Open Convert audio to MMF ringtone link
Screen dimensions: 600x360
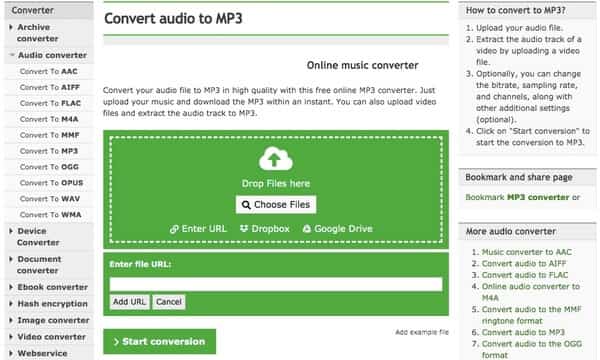click(532, 315)
